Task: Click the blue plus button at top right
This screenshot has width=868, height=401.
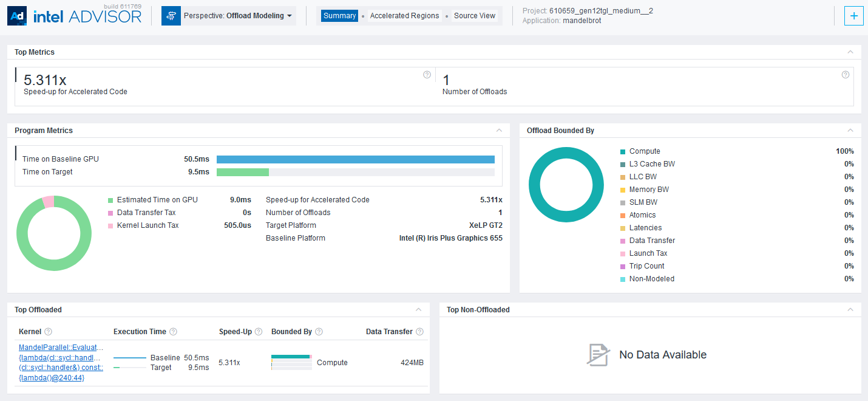Action: pos(853,16)
